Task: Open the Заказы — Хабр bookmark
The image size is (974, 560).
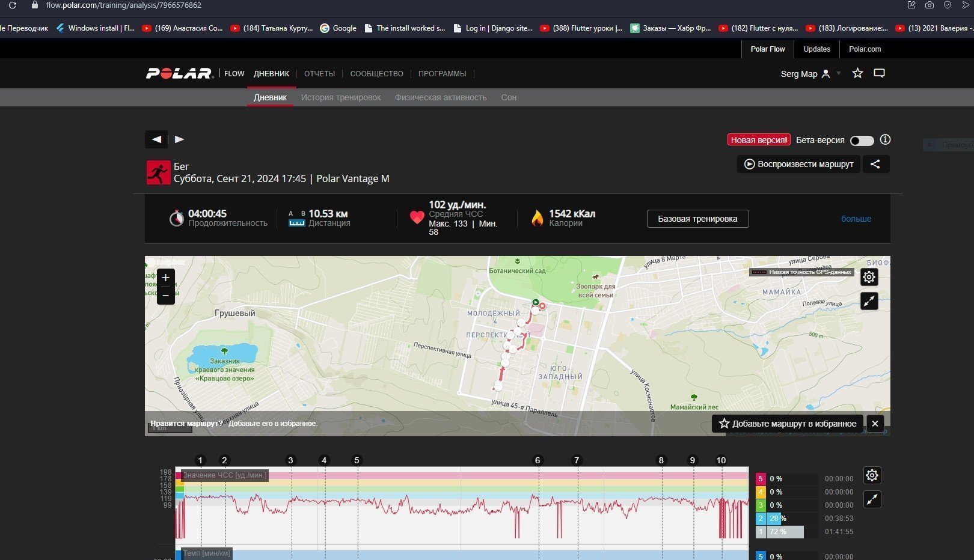Action: pos(670,28)
